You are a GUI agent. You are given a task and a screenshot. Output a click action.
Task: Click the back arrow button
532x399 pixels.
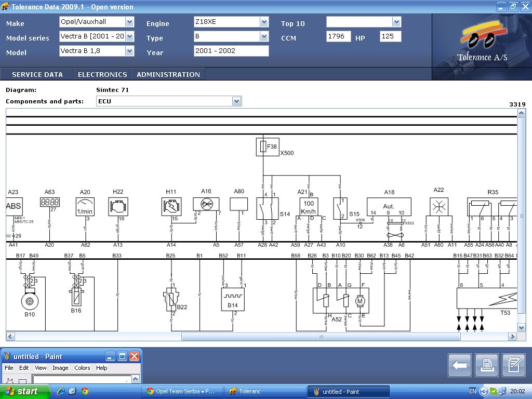tap(459, 365)
